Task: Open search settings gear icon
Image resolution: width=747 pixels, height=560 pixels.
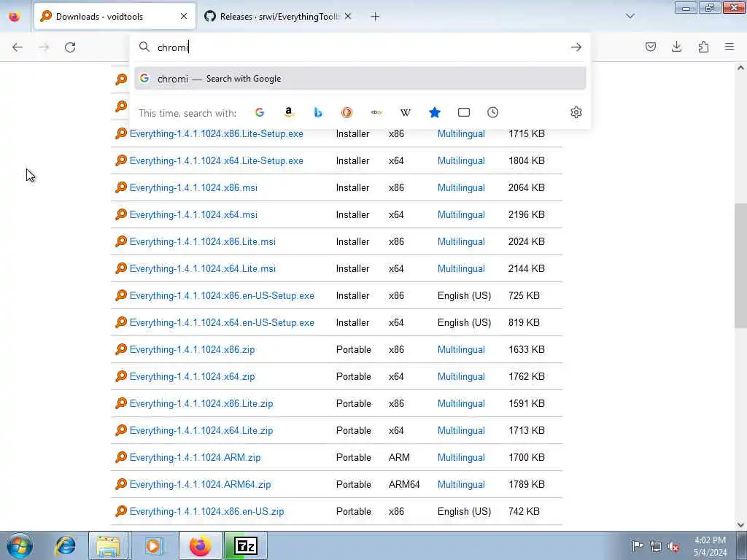Action: tap(576, 112)
